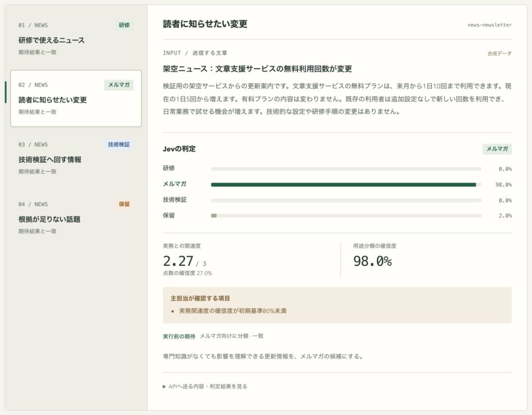
Task: Click the 01 / NEWS label
Action: [33, 25]
